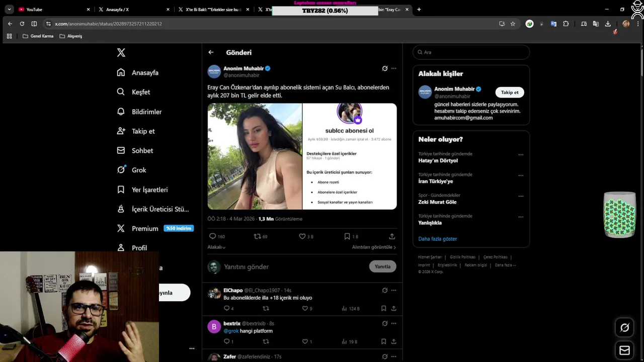Bookmark ElChapo's comment
The image size is (644, 362).
click(383, 308)
